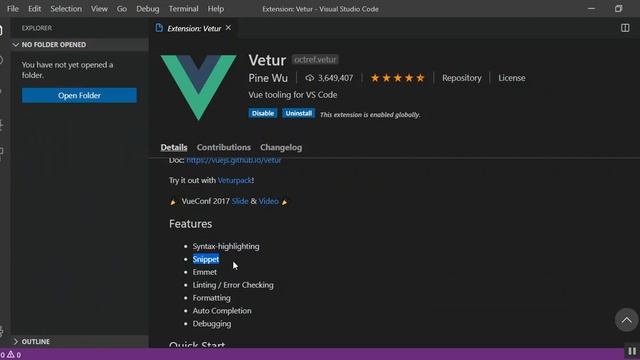Open the Help menu
The image size is (640, 360).
(x=216, y=9)
